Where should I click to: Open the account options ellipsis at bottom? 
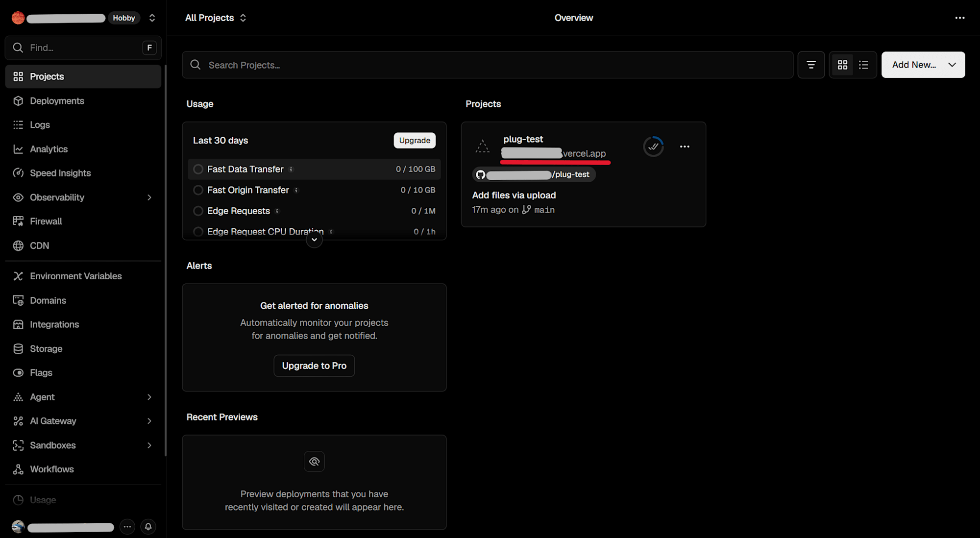click(x=127, y=526)
